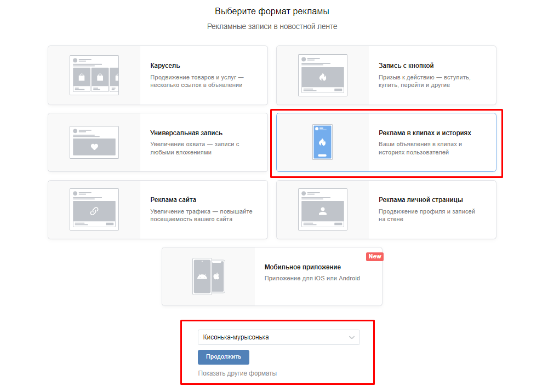Choose the Реклама сайта title

(x=173, y=200)
